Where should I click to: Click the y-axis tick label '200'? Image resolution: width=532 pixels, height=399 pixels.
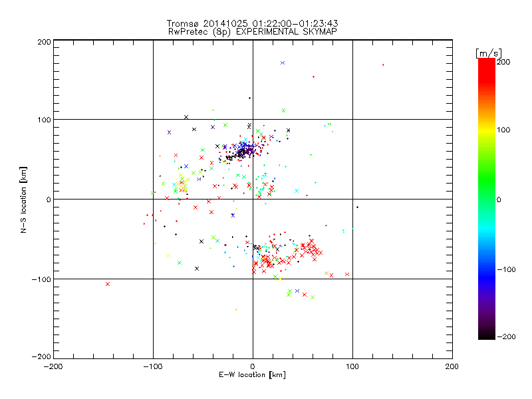tap(45, 43)
